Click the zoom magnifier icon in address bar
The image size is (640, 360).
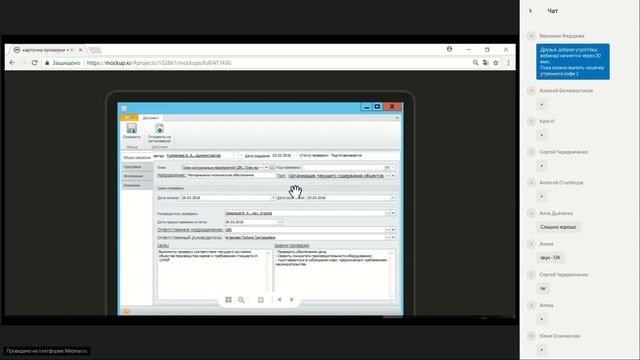coord(476,63)
